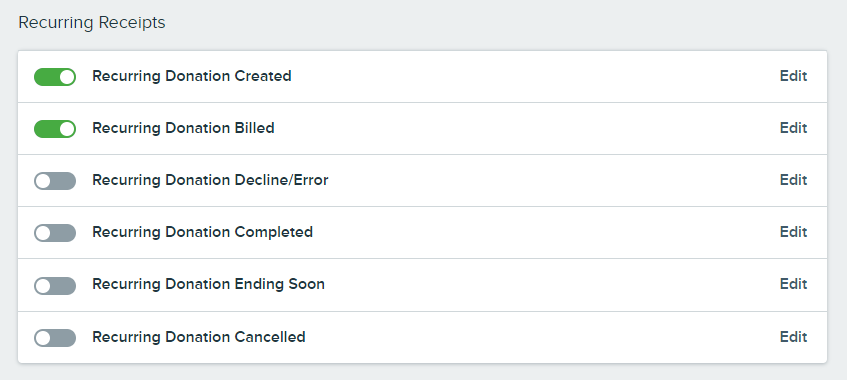Viewport: 847px width, 380px height.
Task: Switch on Recurring Donation Completed receipt
Action: pyautogui.click(x=55, y=232)
